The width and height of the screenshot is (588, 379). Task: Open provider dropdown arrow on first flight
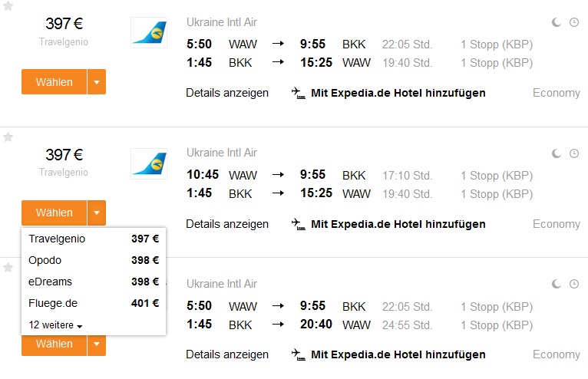point(97,82)
